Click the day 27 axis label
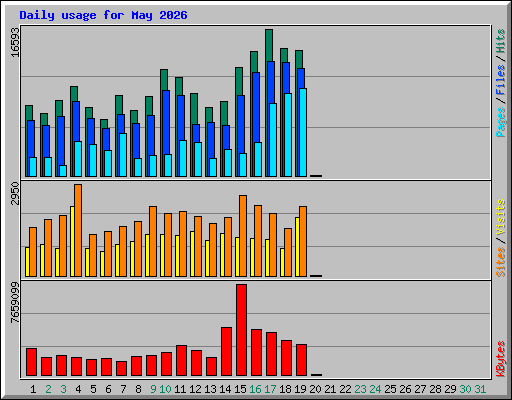Screen dimensions: 512x400 click(x=420, y=389)
